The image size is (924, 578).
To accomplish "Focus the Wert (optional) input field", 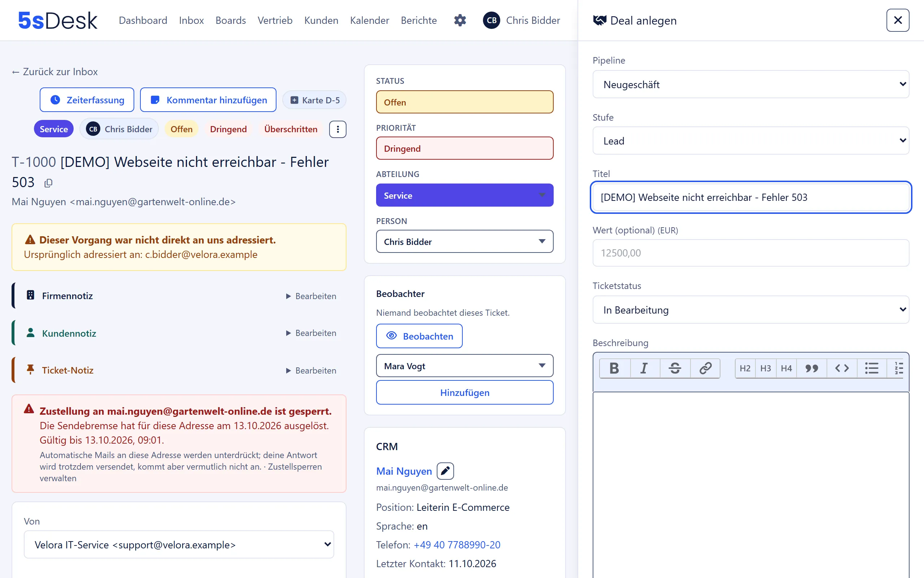I will pyautogui.click(x=751, y=253).
